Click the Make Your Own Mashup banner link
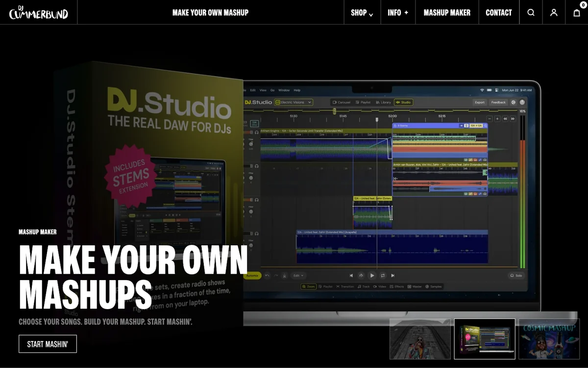 coord(210,13)
